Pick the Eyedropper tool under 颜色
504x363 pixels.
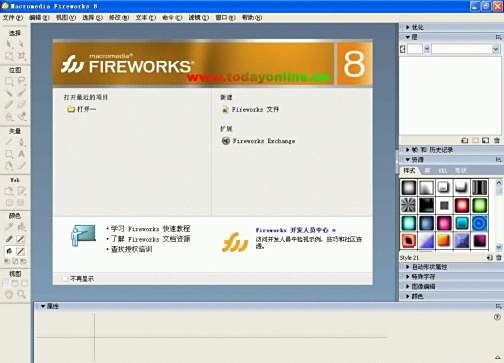[9, 227]
